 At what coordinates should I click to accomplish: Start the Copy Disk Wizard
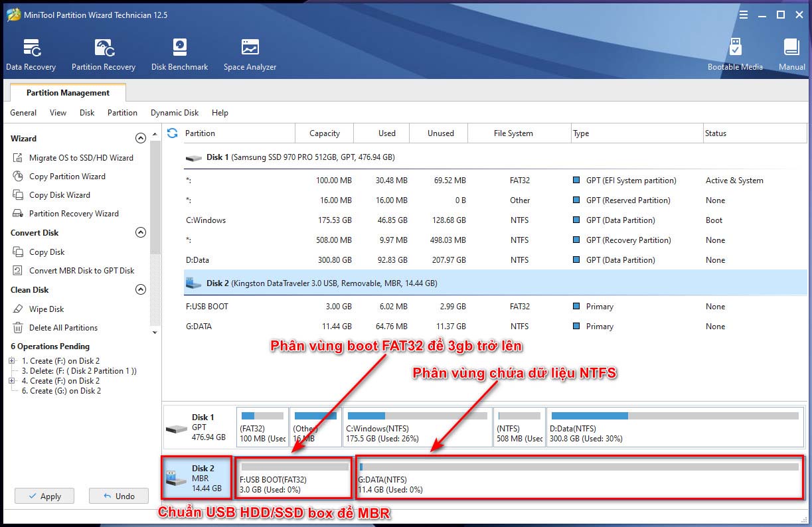[x=60, y=195]
